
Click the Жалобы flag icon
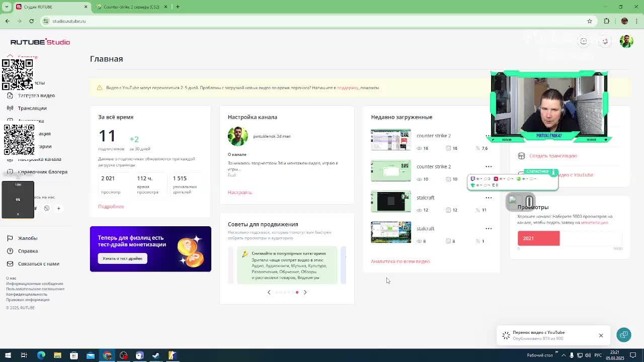click(10, 238)
